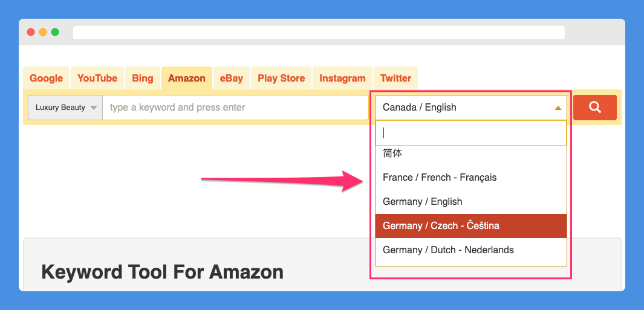Choose the 简体 language option

[471, 154]
